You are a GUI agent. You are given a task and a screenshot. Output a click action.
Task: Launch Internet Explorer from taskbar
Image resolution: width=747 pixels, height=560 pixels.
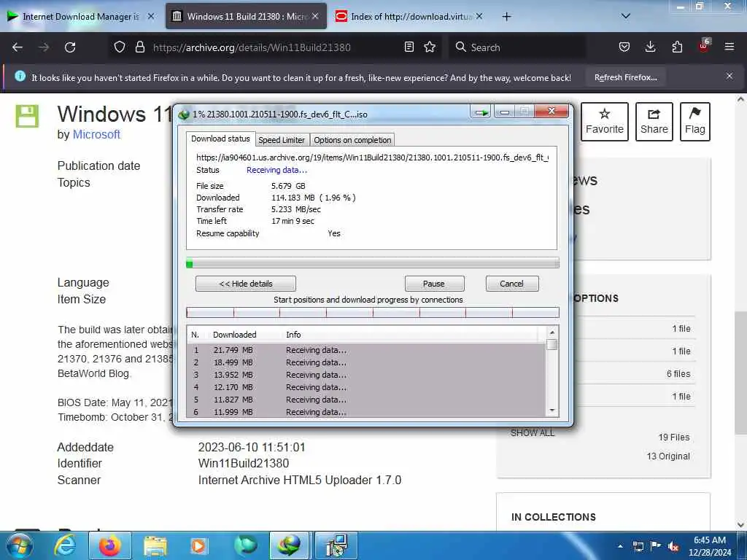click(x=65, y=545)
